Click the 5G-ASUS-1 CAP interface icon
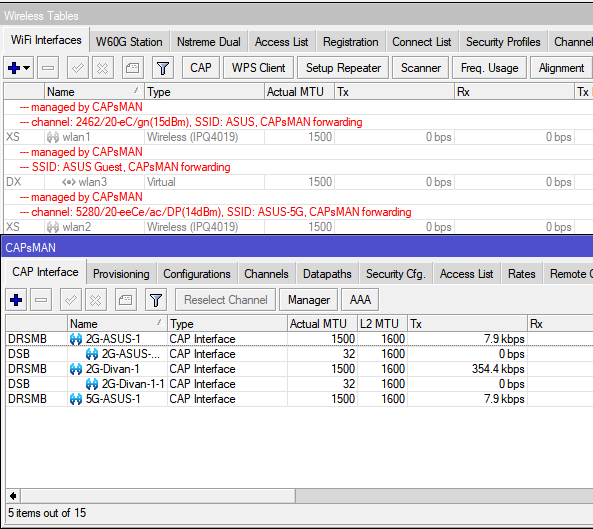593x529 pixels. coord(76,399)
